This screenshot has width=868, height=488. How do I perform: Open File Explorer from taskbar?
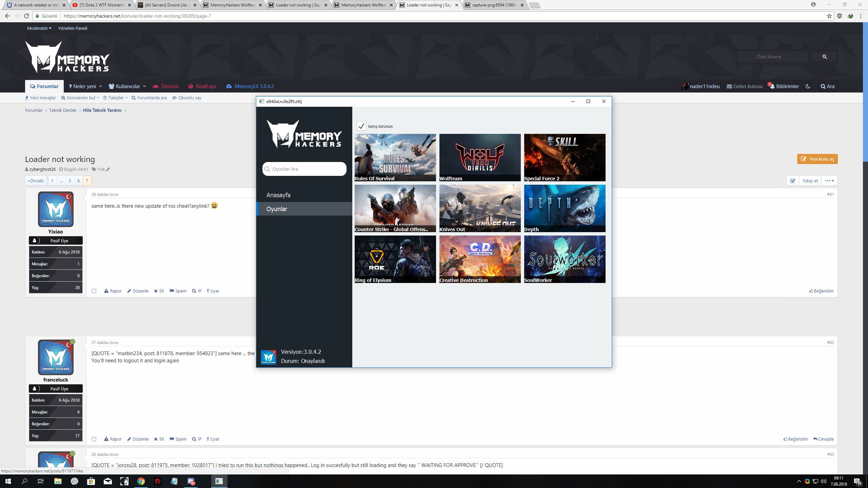pyautogui.click(x=58, y=481)
